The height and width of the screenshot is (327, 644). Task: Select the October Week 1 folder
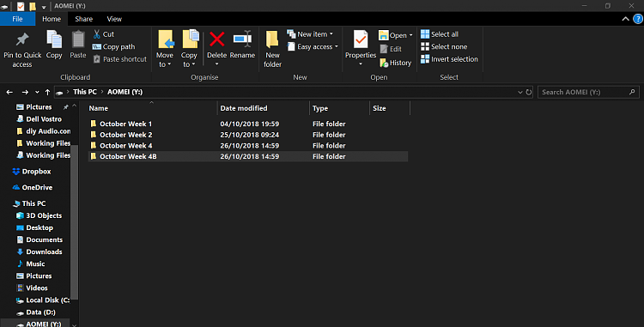pyautogui.click(x=248, y=124)
